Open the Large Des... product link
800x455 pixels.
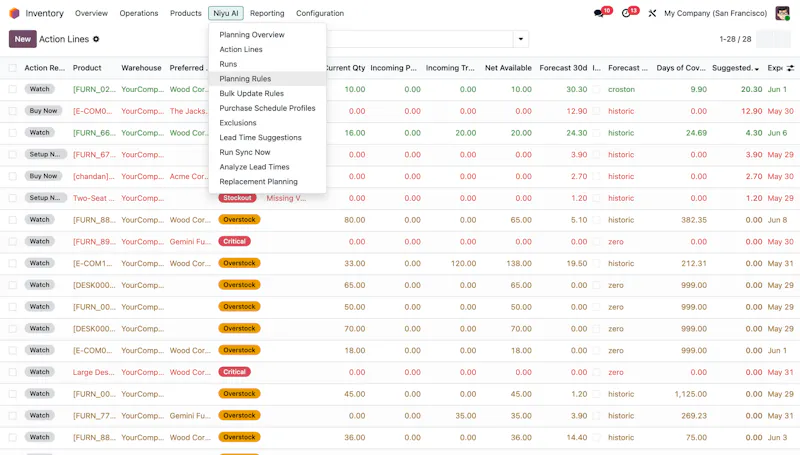coord(94,372)
